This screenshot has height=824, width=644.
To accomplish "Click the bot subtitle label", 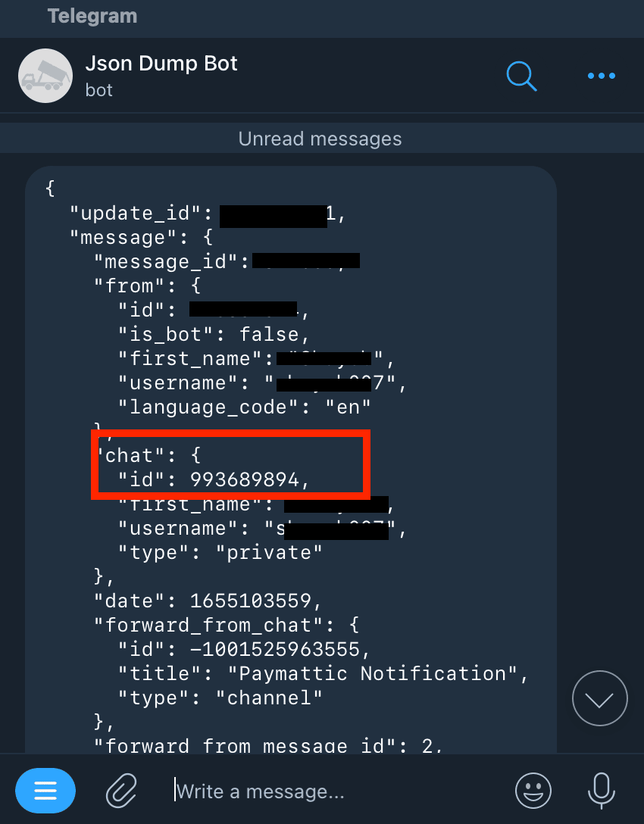I will tap(98, 90).
